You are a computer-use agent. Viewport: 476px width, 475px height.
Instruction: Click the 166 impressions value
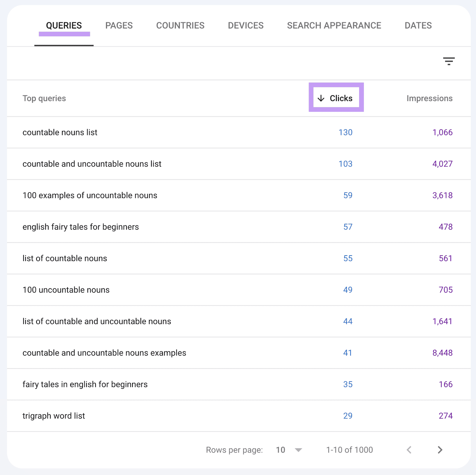pos(446,384)
